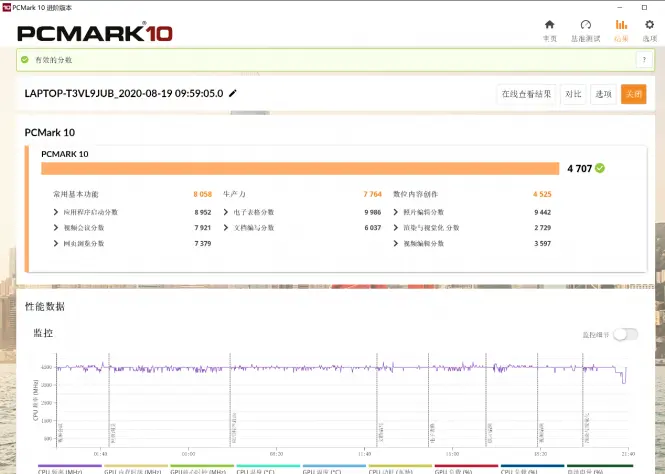The width and height of the screenshot is (665, 474).
Task: Open the 基准测试 benchmarks section
Action: coord(585,31)
